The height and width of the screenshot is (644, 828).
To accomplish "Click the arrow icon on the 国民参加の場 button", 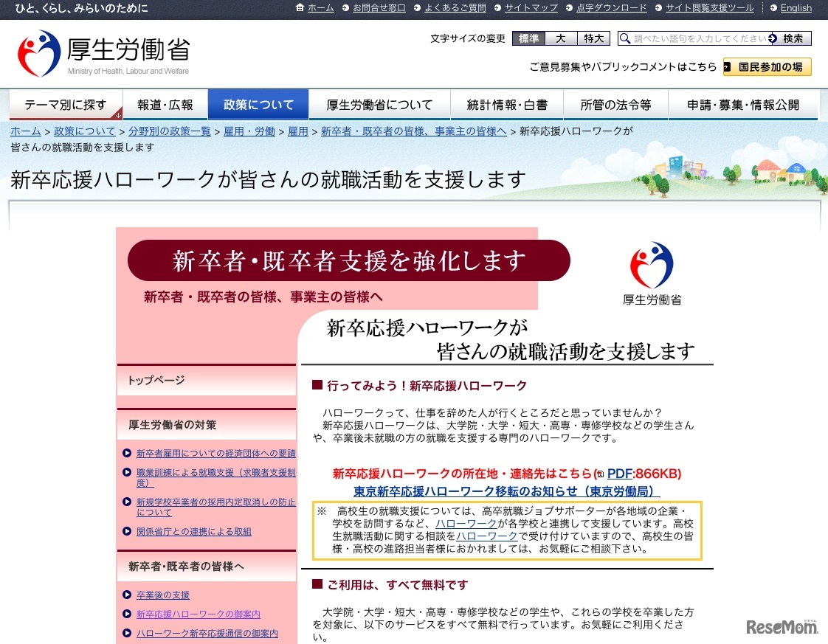I will click(727, 66).
